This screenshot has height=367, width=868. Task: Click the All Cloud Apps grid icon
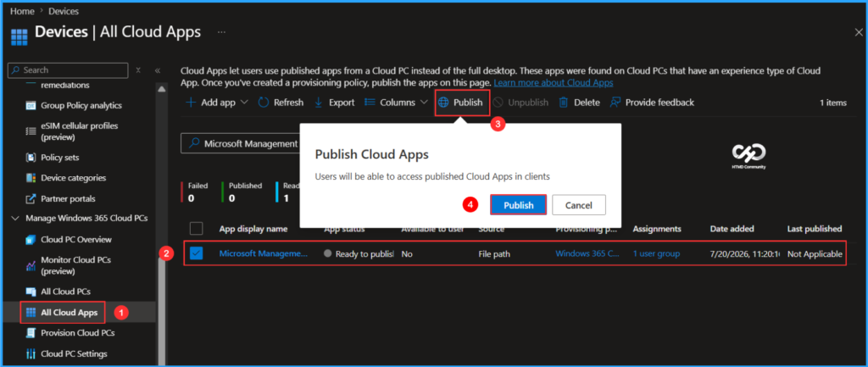point(31,313)
